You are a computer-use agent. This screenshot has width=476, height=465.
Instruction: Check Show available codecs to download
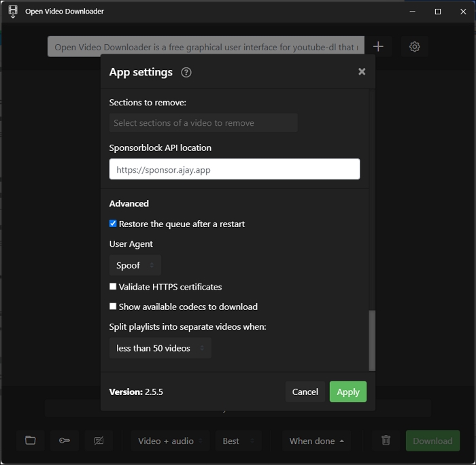click(x=113, y=307)
